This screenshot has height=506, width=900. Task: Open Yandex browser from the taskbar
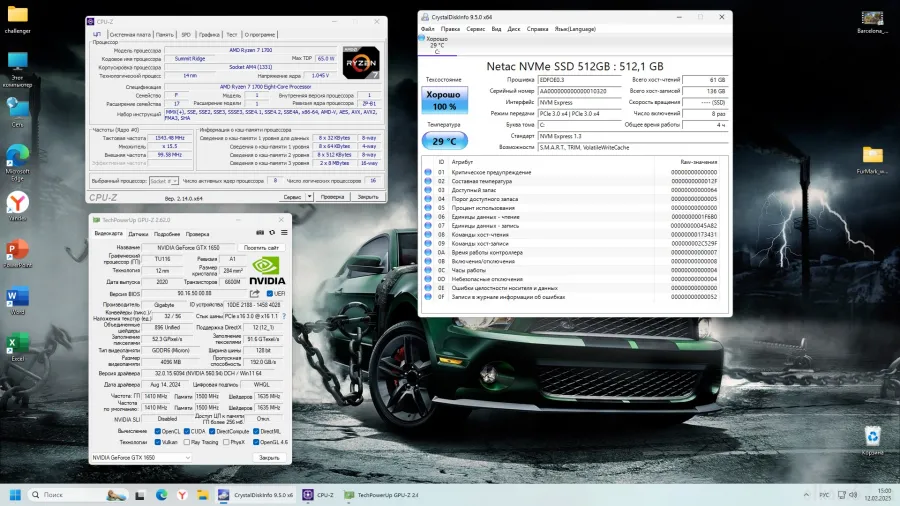pos(182,495)
